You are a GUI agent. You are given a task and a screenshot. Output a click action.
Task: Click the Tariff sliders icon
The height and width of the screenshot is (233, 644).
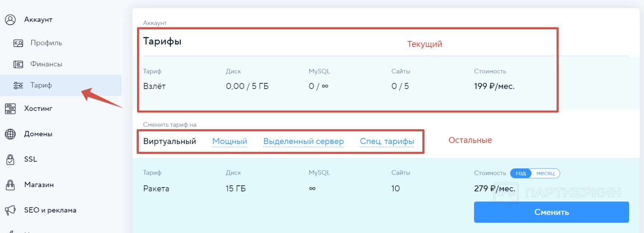(x=18, y=85)
